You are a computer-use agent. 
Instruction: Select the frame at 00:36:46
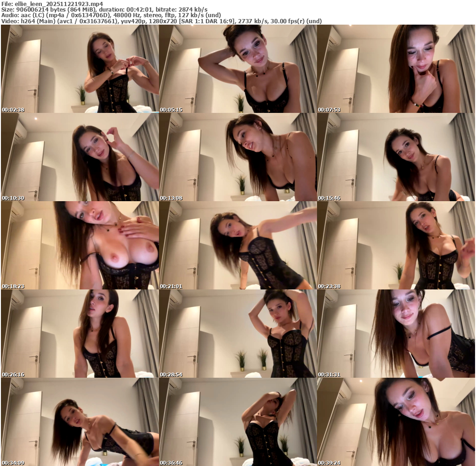(238, 422)
